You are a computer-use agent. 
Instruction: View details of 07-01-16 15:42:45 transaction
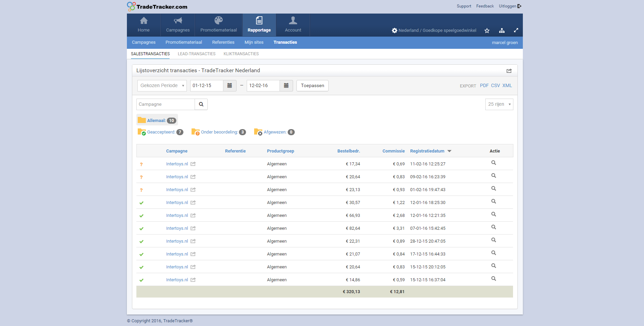(x=494, y=227)
